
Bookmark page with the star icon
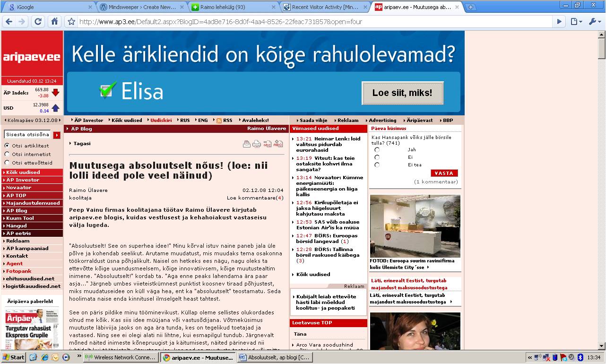[71, 21]
